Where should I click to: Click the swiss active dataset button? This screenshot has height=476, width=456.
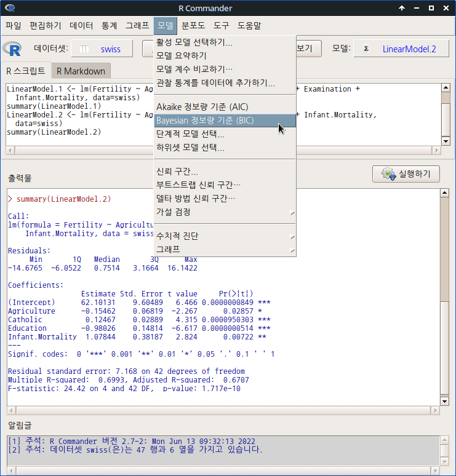point(102,49)
